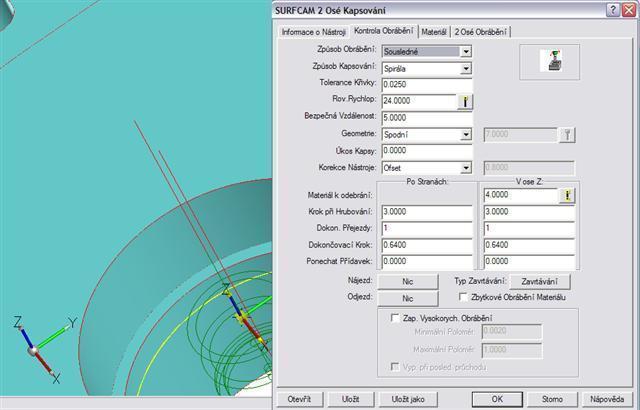Click the Otevřít button
Viewport: 640px width, 410px height.
pyautogui.click(x=300, y=399)
